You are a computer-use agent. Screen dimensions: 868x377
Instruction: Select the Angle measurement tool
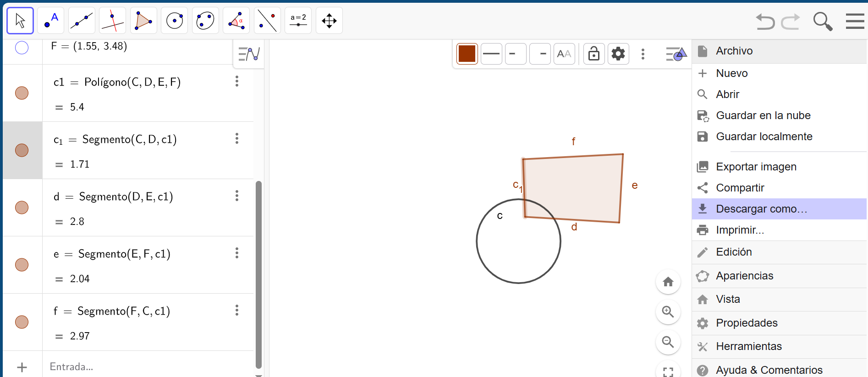point(236,21)
